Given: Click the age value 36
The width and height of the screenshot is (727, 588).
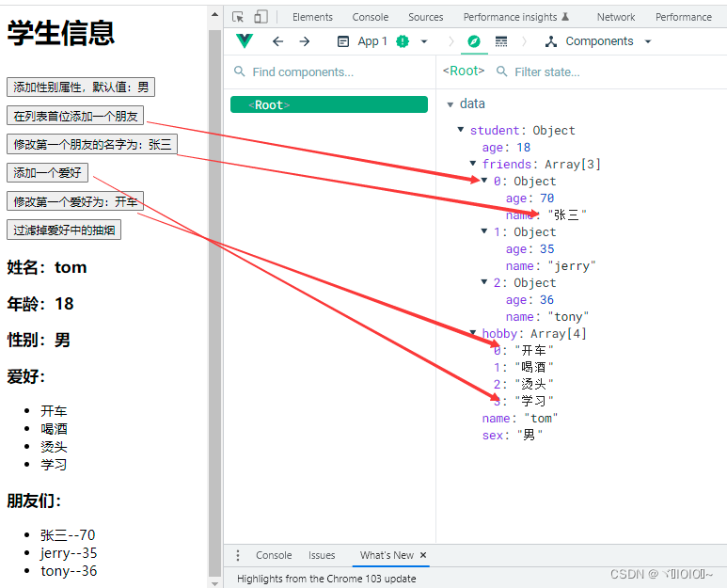Looking at the screenshot, I should (x=547, y=299).
